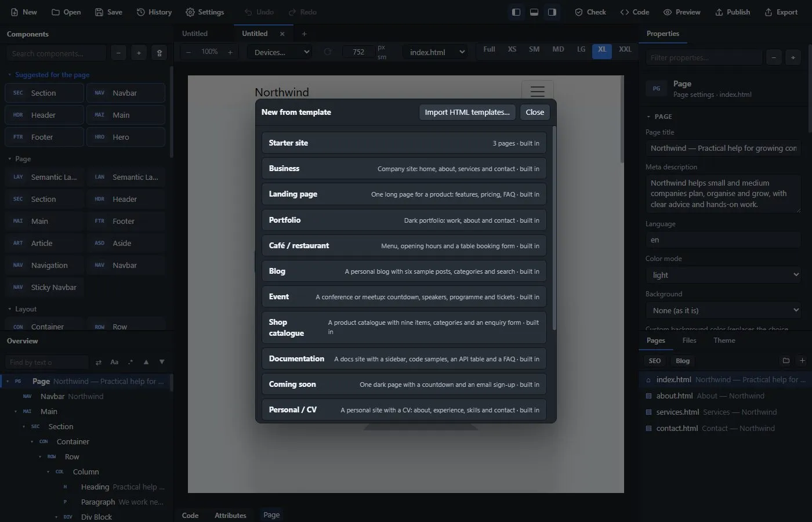This screenshot has height=522, width=812.
Task: Open the index.html page selector dropdown
Action: point(436,52)
